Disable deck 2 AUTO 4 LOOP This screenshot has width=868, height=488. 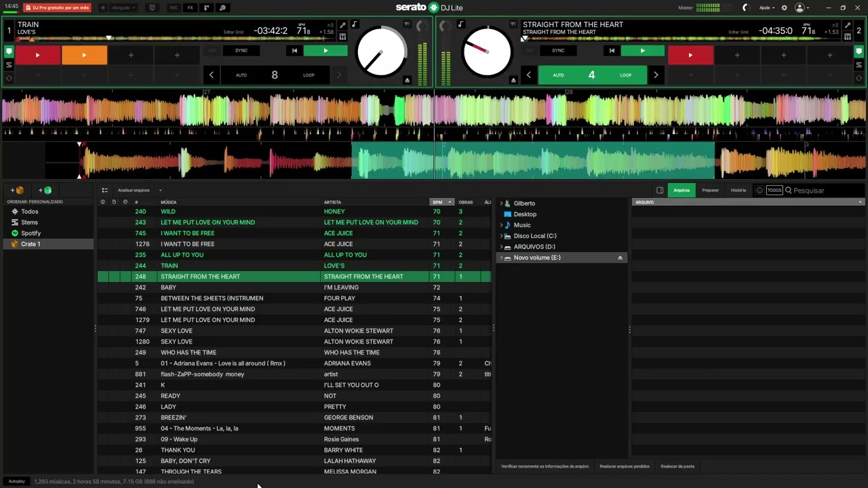coord(591,75)
